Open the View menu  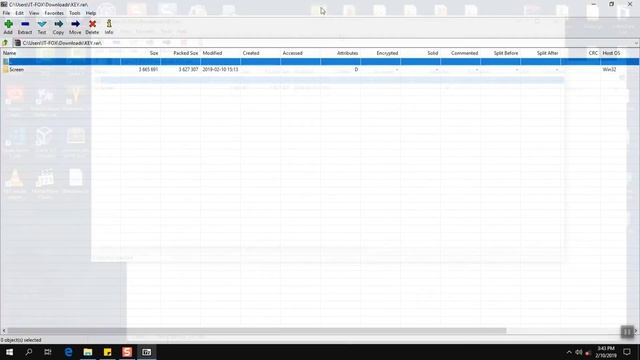(34, 13)
